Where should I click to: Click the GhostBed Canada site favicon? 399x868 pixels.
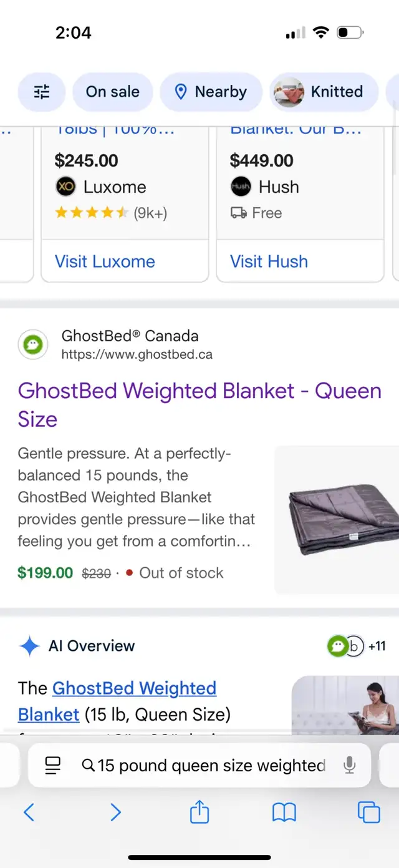click(x=32, y=344)
